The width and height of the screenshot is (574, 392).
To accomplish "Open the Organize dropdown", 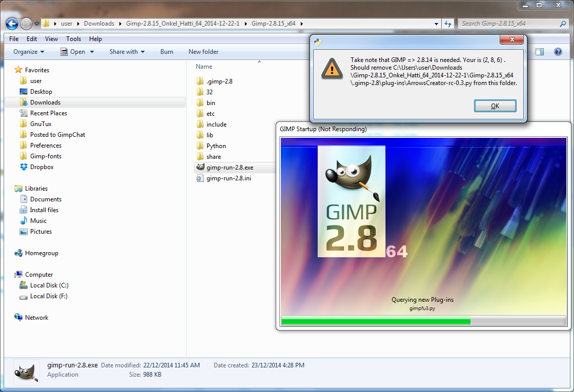I will pos(29,52).
